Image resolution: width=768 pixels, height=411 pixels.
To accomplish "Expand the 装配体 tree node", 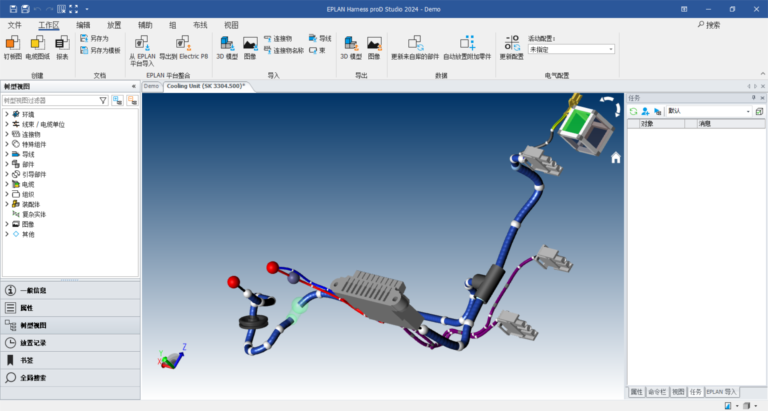I will coord(7,204).
